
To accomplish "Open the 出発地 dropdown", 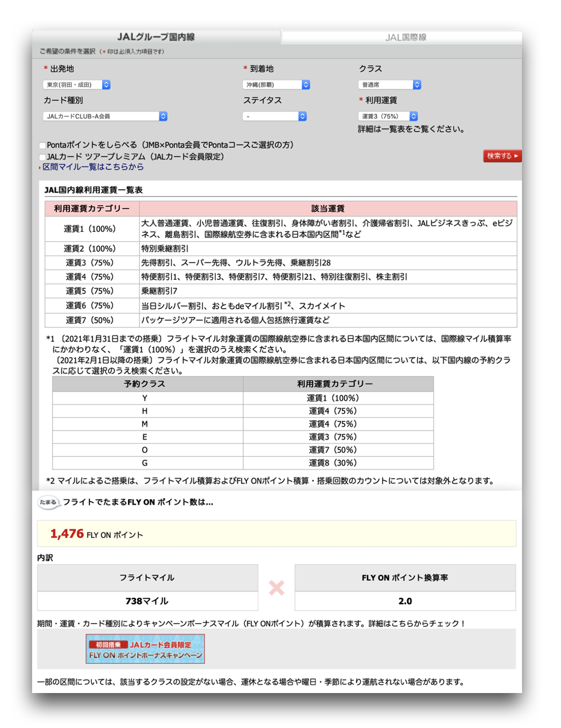I will pyautogui.click(x=76, y=85).
